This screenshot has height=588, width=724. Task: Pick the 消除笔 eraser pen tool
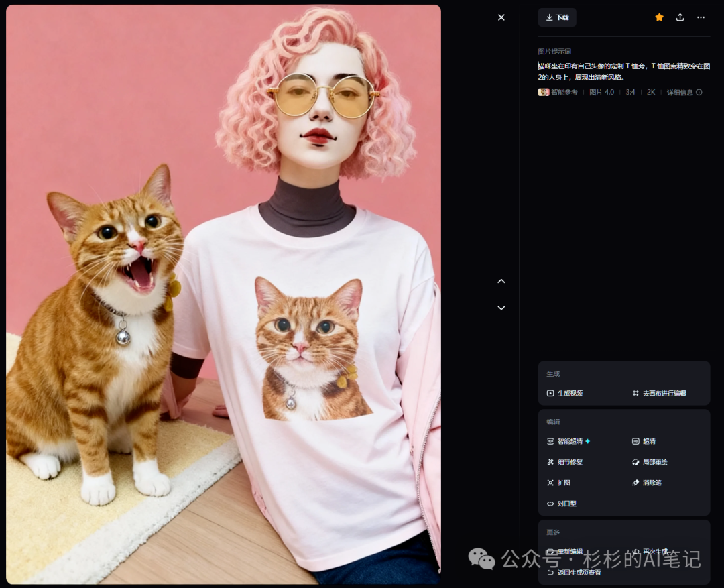pos(647,483)
